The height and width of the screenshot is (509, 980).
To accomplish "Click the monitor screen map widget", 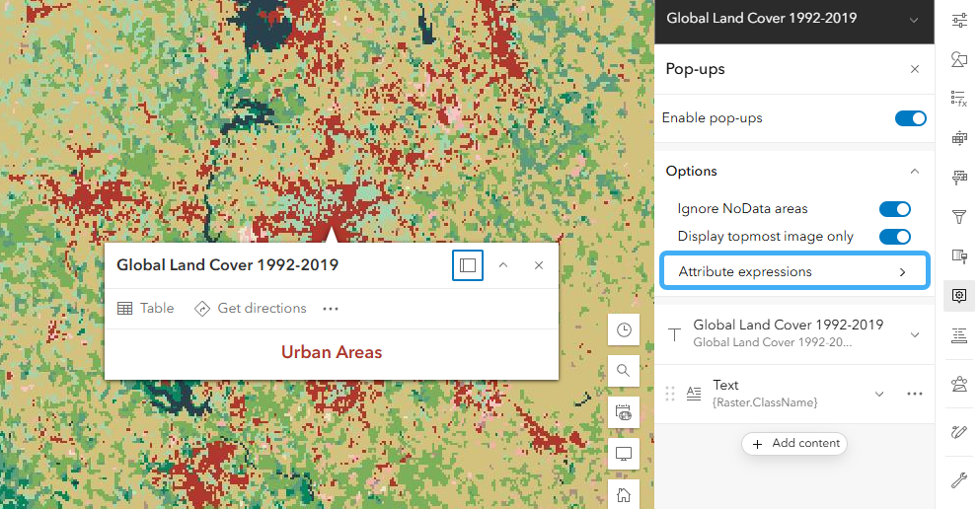I will [624, 454].
